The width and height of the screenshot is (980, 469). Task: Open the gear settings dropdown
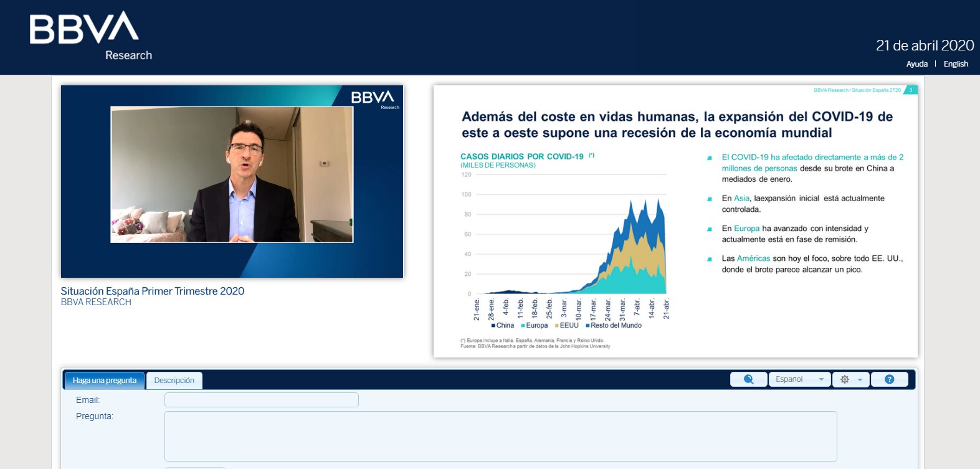click(x=850, y=379)
